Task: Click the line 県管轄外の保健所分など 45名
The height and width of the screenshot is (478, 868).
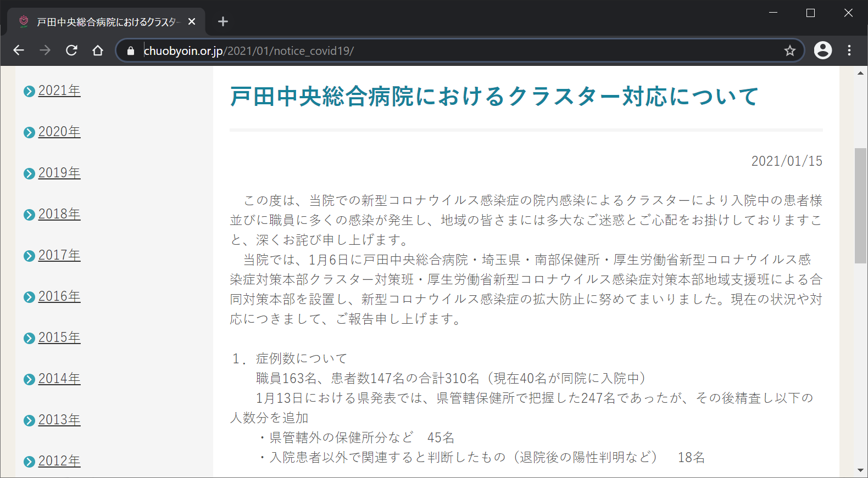Action: tap(357, 437)
